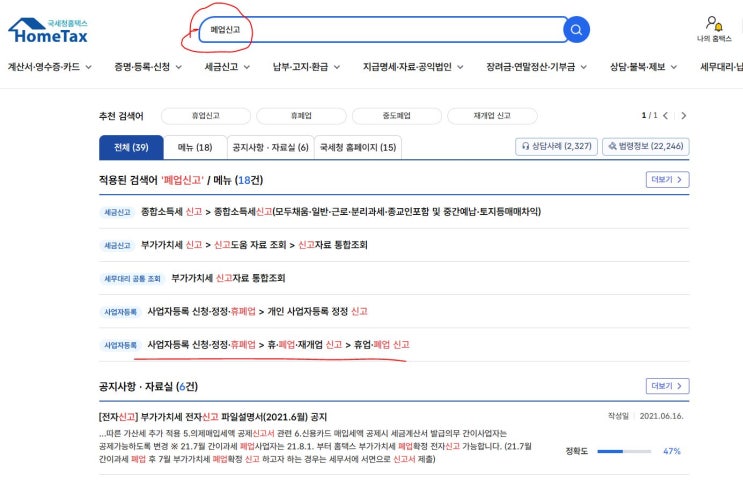This screenshot has height=481, width=743.
Task: Click the blue search magnifier button
Action: 576,30
